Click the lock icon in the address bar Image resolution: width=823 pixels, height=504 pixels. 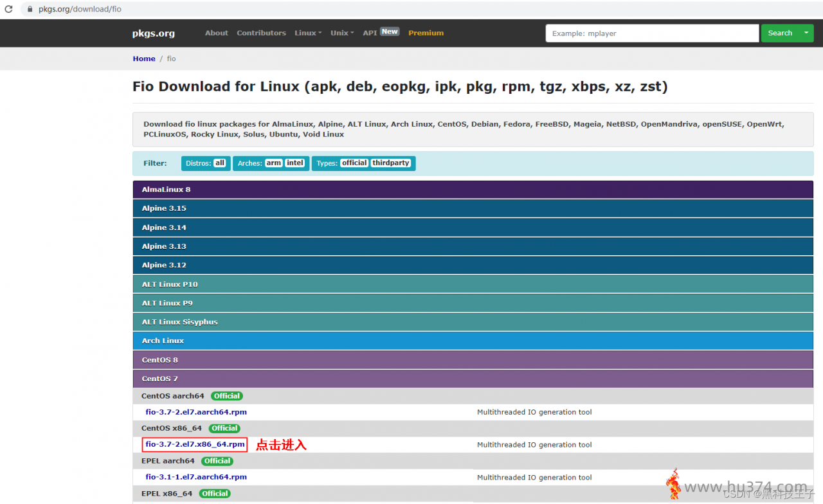(30, 10)
